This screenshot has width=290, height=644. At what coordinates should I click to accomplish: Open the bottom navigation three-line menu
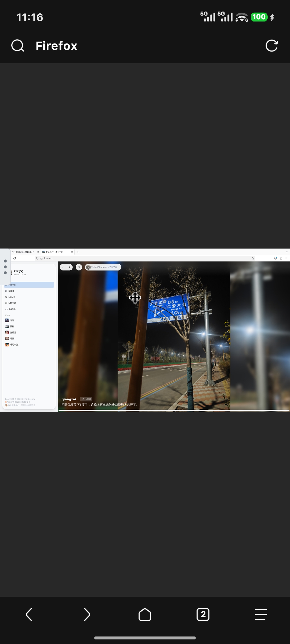(x=261, y=614)
